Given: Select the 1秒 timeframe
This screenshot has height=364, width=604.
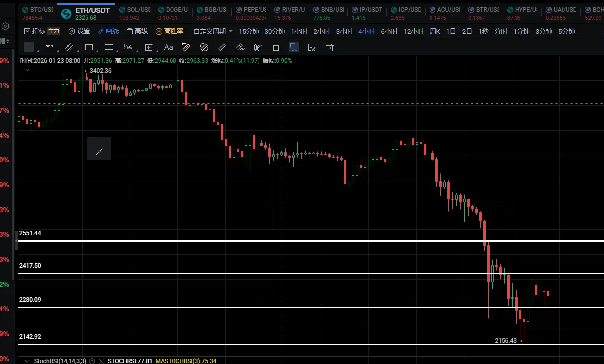Looking at the screenshot, I should tap(483, 31).
